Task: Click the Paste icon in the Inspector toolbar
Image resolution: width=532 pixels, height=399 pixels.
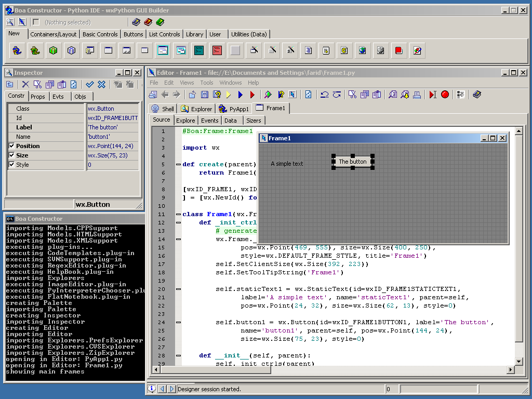Action: pyautogui.click(x=62, y=85)
